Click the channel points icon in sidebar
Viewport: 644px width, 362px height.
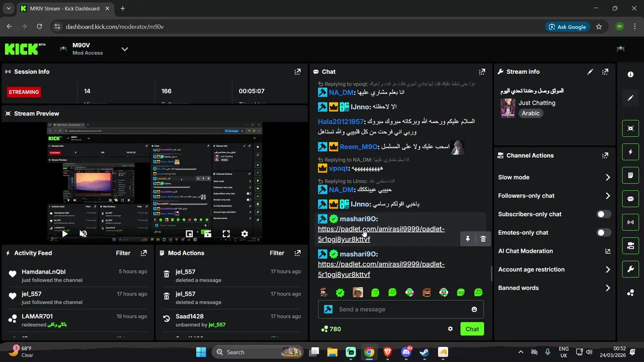point(630,293)
